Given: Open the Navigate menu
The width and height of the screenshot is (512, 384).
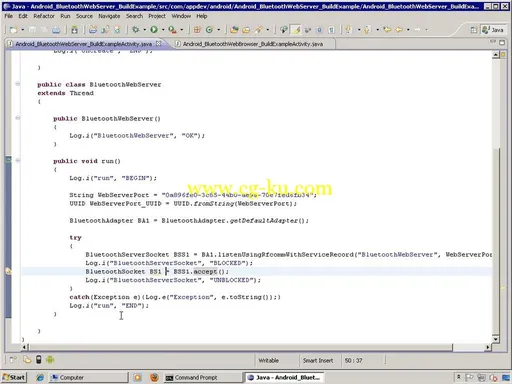Looking at the screenshot, I should [109, 16].
